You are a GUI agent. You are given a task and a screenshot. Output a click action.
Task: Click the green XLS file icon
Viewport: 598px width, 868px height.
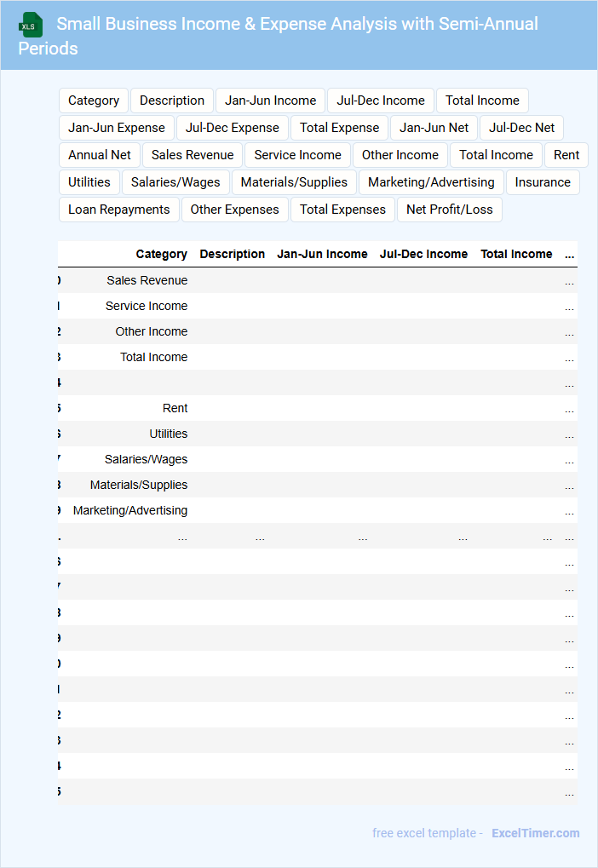click(31, 25)
